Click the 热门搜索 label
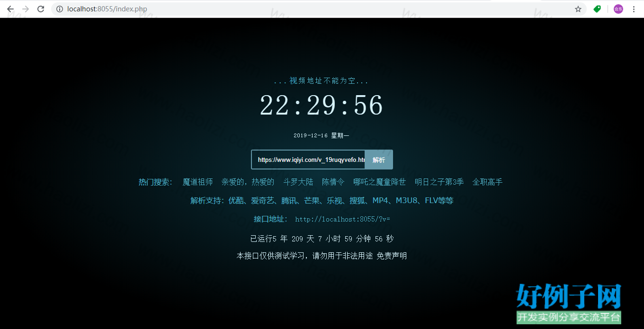 (x=156, y=182)
